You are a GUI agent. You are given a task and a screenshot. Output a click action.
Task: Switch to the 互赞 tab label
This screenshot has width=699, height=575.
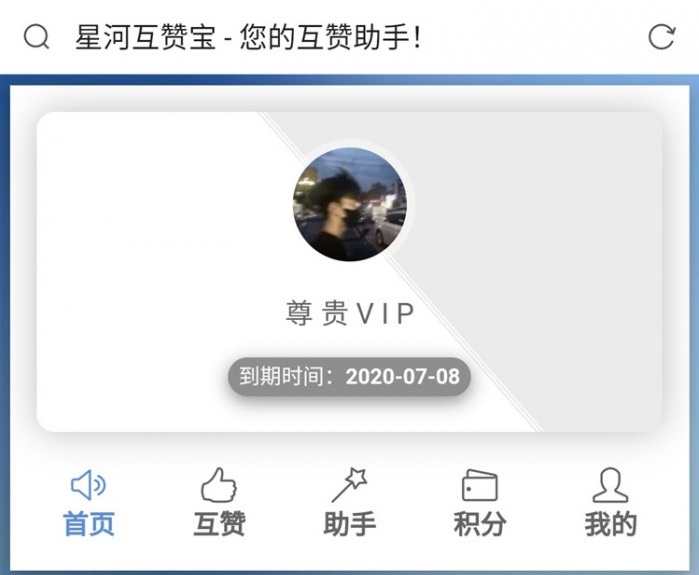coord(219,524)
